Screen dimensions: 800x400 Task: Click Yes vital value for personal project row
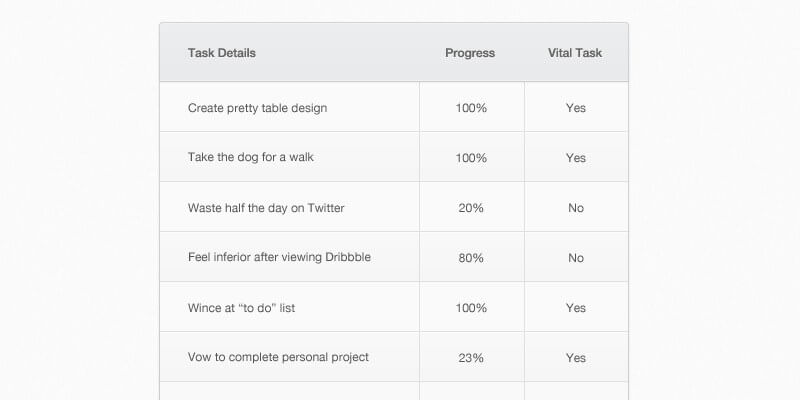576,358
